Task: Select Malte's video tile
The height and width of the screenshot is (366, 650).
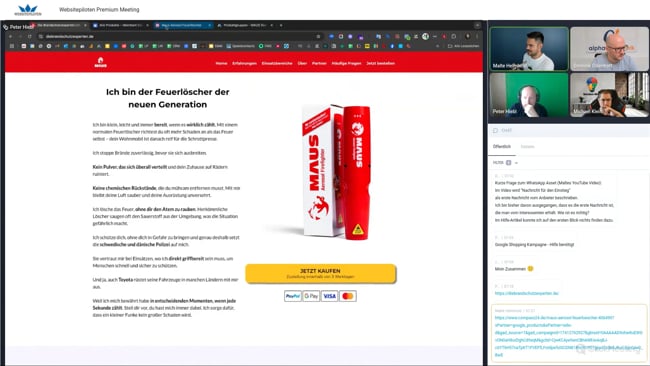Action: [529, 49]
